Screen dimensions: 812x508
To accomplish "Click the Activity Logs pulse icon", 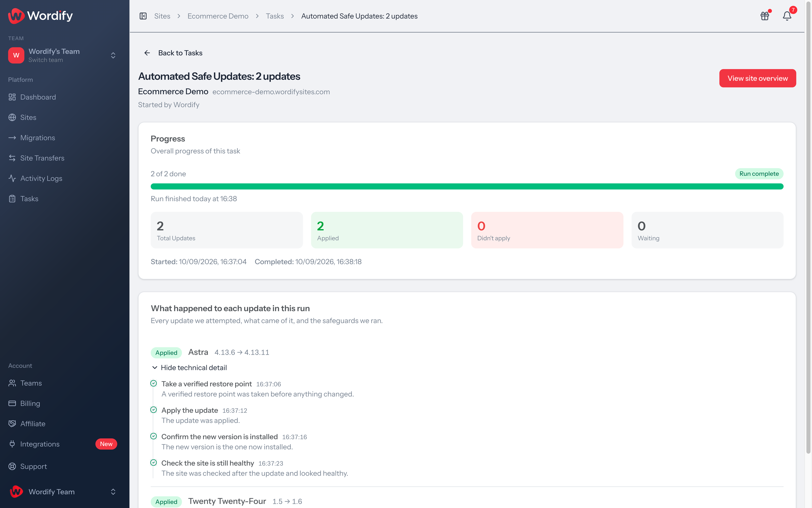I will tap(12, 178).
